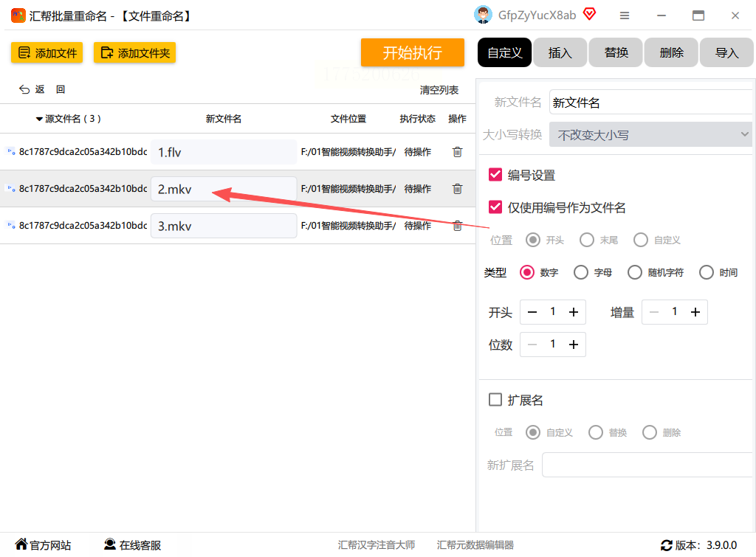Click the 返回 back arrow
This screenshot has height=557, width=756.
pyautogui.click(x=24, y=89)
